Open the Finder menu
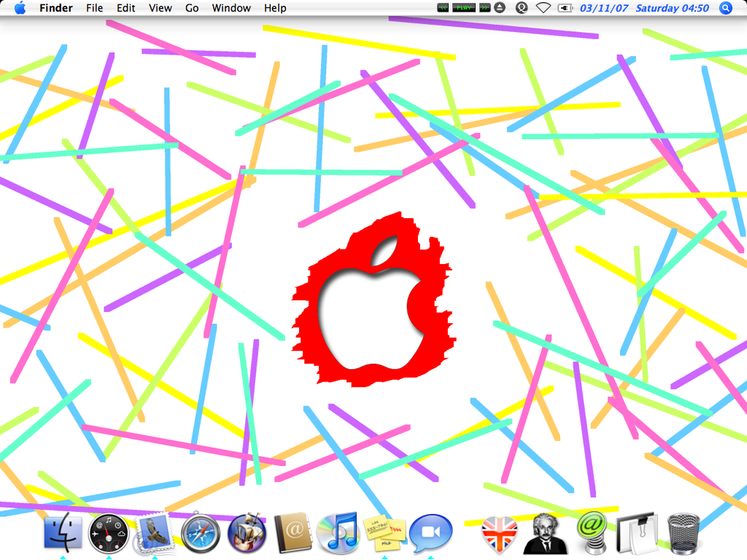747x560 pixels. [x=55, y=8]
